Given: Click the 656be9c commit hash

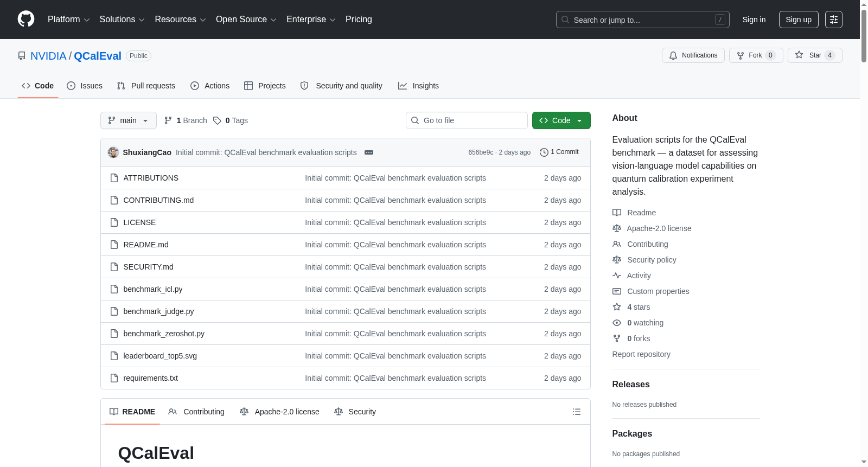Looking at the screenshot, I should (481, 152).
